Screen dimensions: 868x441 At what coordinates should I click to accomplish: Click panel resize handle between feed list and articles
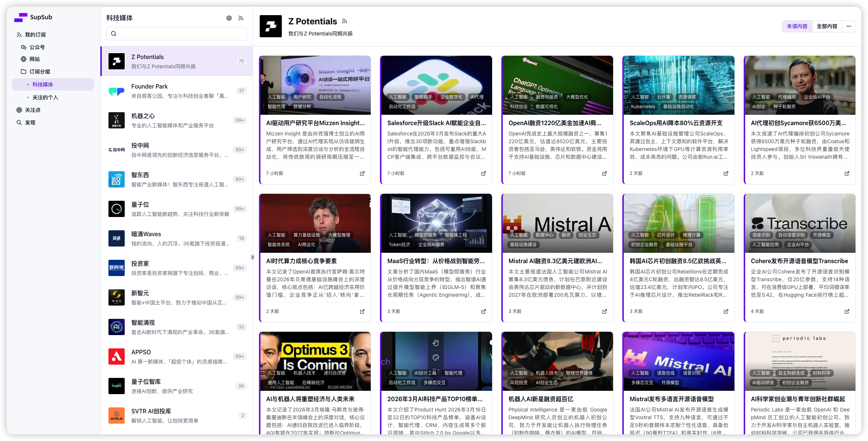click(253, 257)
